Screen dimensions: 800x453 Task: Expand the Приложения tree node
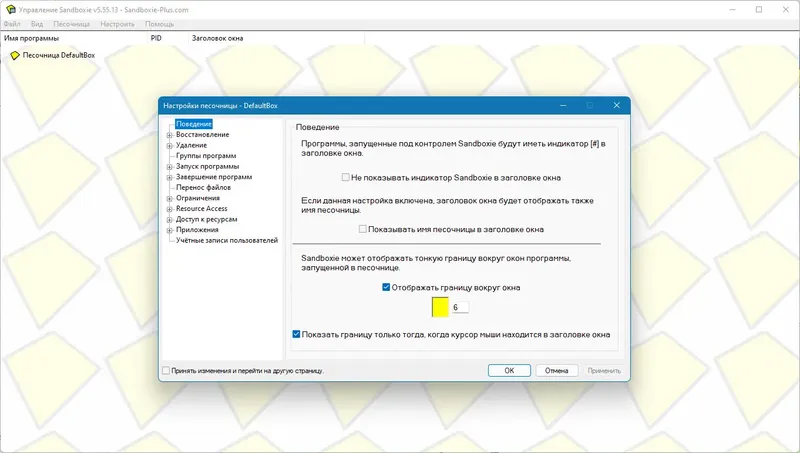169,230
